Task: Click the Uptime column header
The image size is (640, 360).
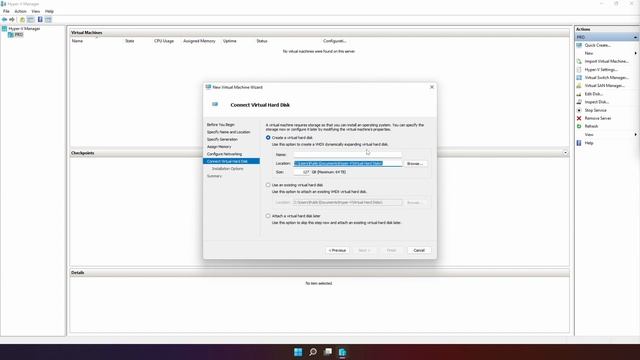Action: [x=229, y=41]
